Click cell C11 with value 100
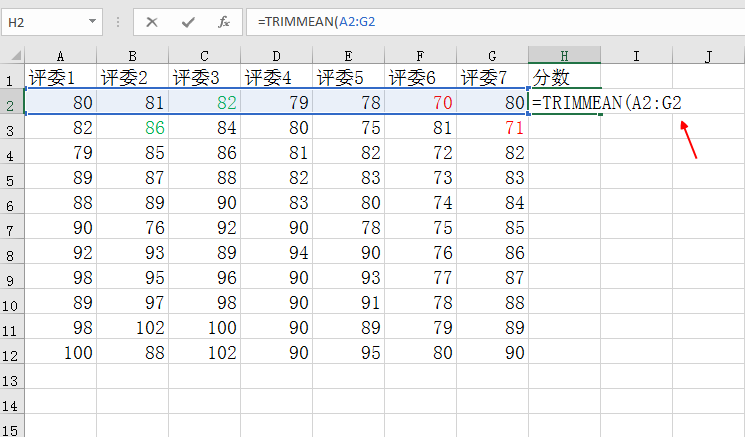The image size is (745, 437). coord(204,327)
